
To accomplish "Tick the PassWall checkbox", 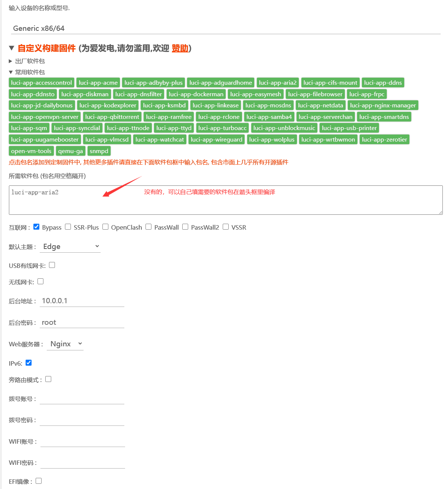I will (148, 227).
